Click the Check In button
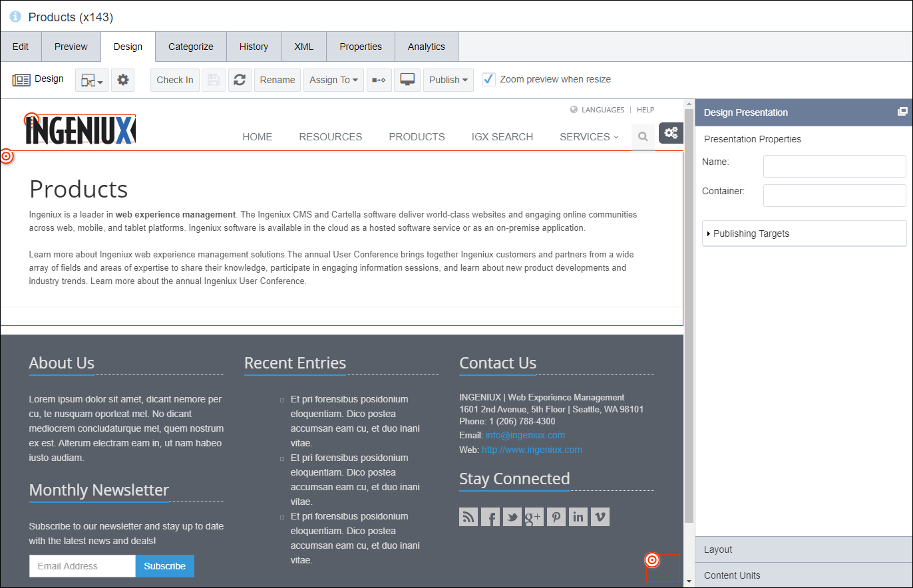This screenshot has height=588, width=913. click(x=175, y=80)
